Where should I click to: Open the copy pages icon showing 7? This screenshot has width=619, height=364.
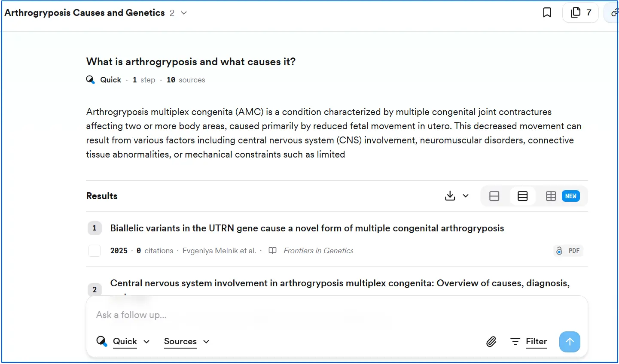tap(580, 13)
